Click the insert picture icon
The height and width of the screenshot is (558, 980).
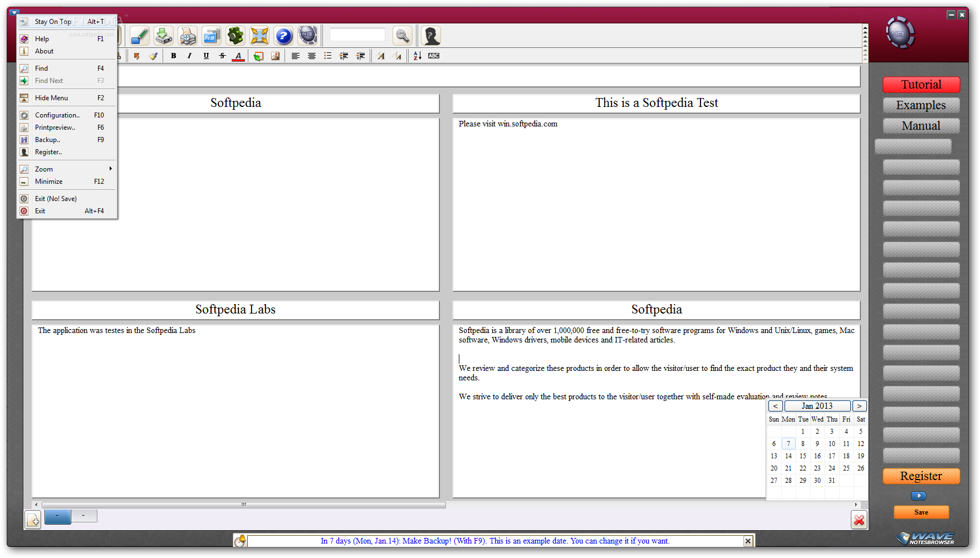click(275, 56)
